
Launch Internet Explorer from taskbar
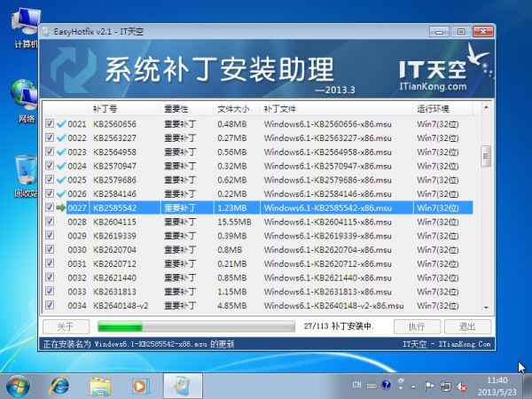59,386
